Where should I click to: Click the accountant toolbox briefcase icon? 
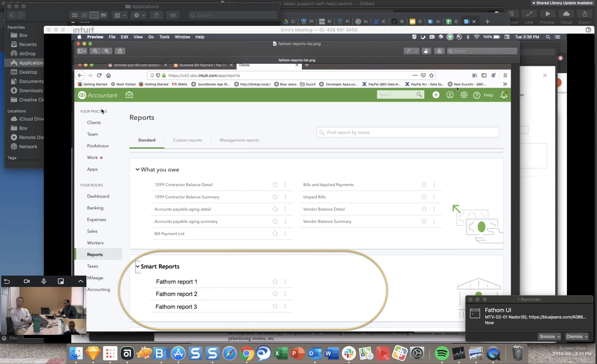pyautogui.click(x=129, y=95)
